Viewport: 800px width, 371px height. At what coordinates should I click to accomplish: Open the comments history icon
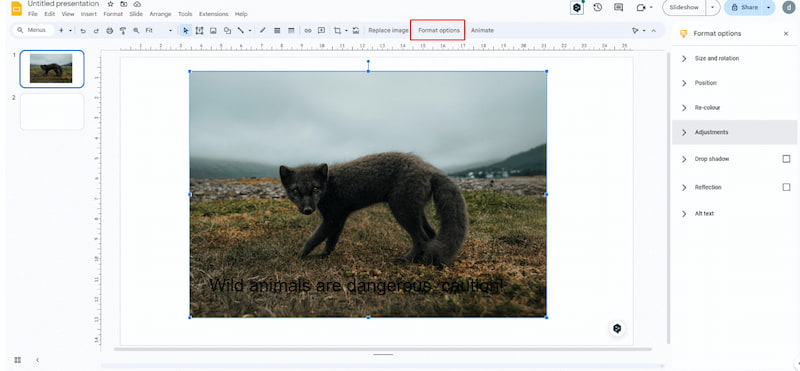(x=618, y=8)
